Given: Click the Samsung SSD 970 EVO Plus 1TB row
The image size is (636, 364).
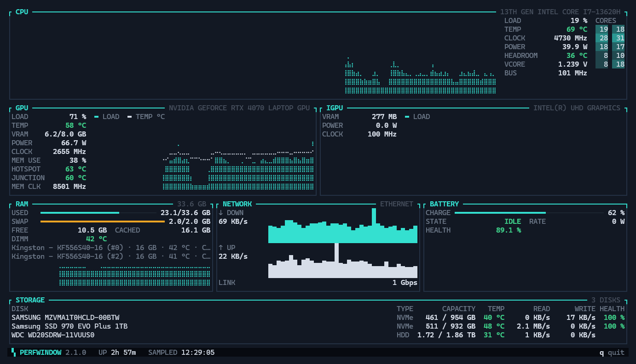Looking at the screenshot, I should [318, 326].
